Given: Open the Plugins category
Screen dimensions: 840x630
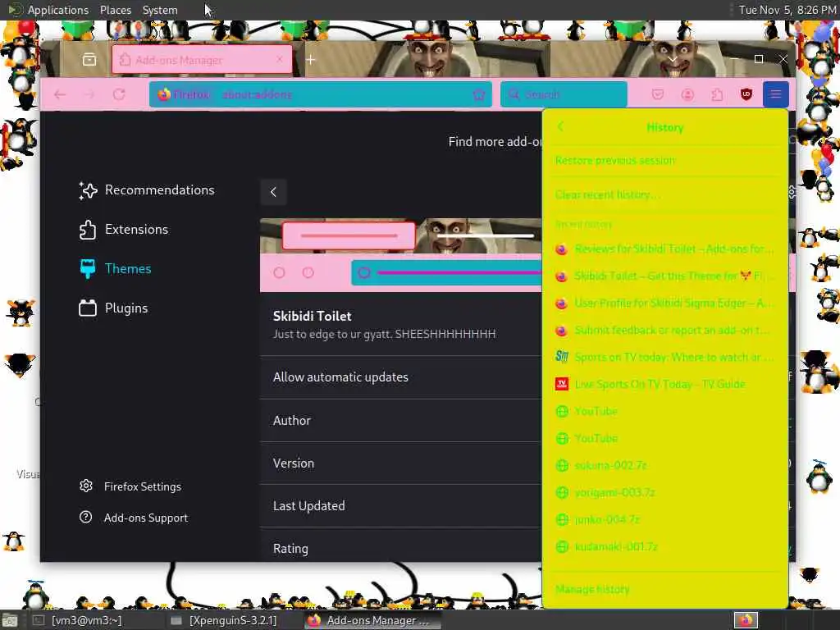Looking at the screenshot, I should point(113,308).
